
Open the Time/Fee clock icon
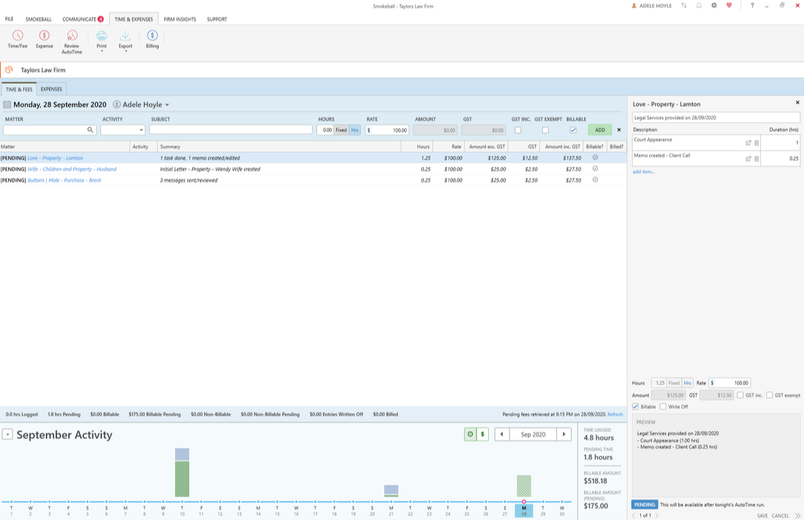(x=17, y=36)
